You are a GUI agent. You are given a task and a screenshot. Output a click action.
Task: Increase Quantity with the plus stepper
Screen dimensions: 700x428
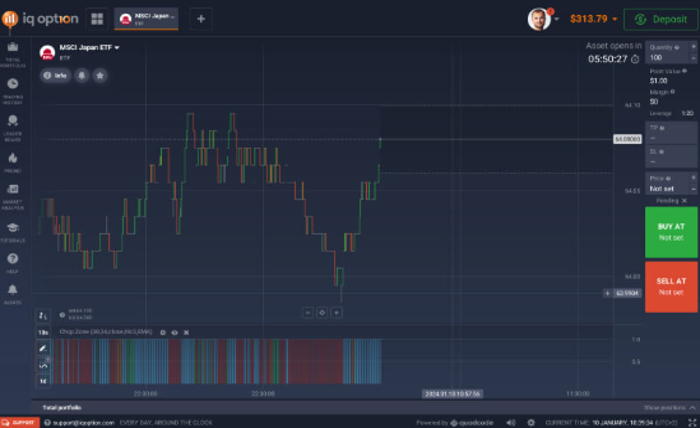(693, 47)
